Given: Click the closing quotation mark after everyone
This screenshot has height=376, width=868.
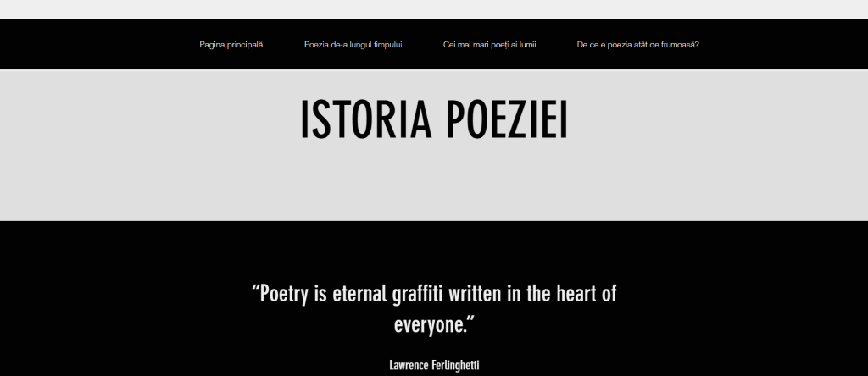Looking at the screenshot, I should (470, 320).
